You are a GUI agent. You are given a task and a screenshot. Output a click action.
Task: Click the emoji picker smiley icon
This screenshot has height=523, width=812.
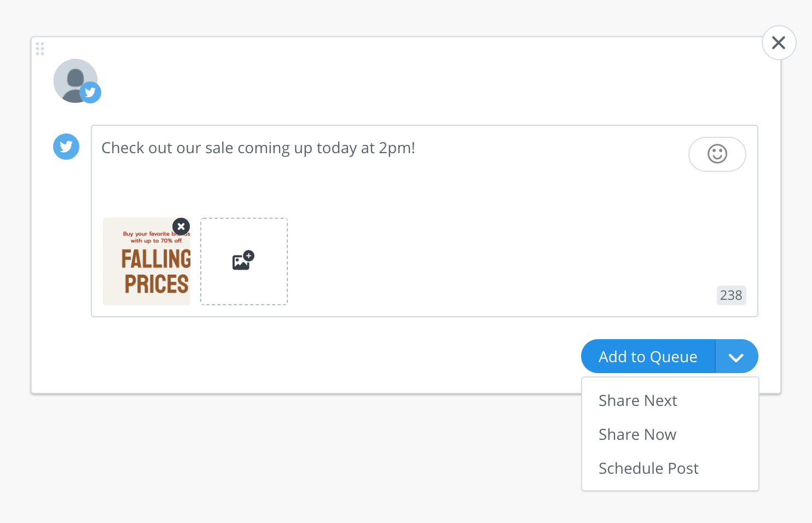coord(717,154)
